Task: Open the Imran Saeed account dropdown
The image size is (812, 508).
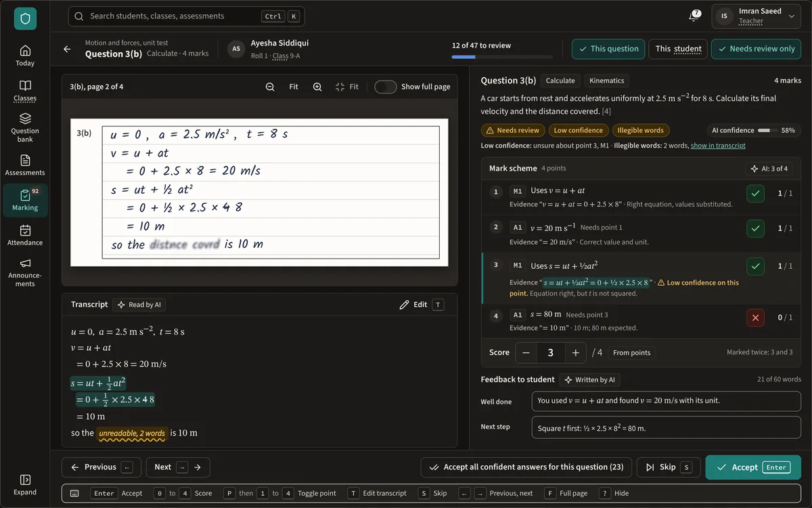Action: click(756, 16)
